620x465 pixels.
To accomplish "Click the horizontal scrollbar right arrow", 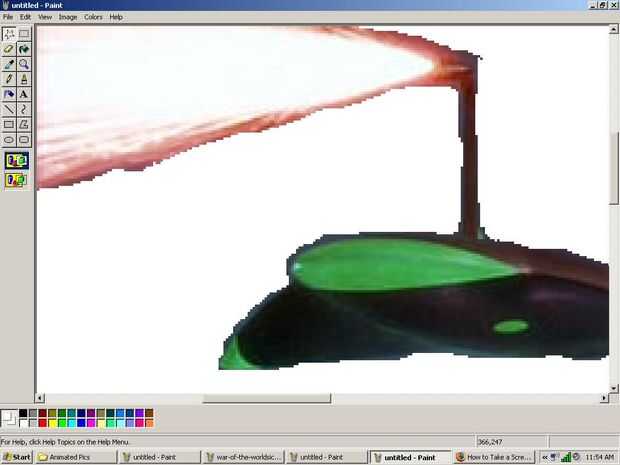I will click(604, 398).
